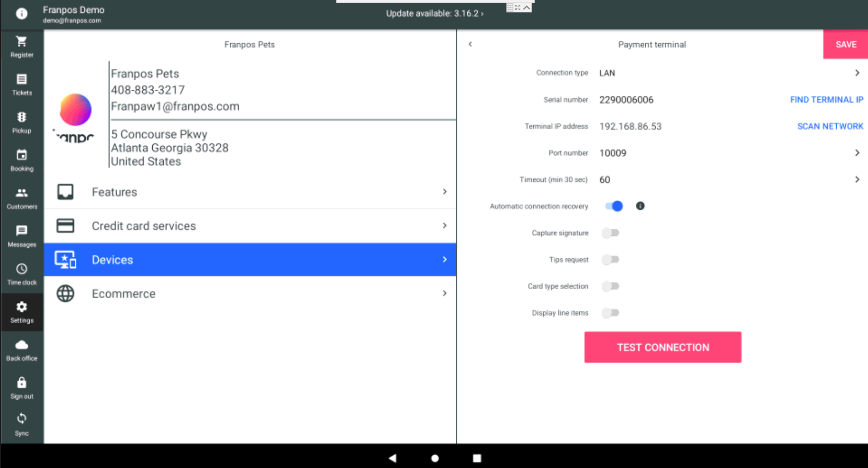Click the Sign out lock icon
This screenshot has width=868, height=468.
tap(21, 383)
